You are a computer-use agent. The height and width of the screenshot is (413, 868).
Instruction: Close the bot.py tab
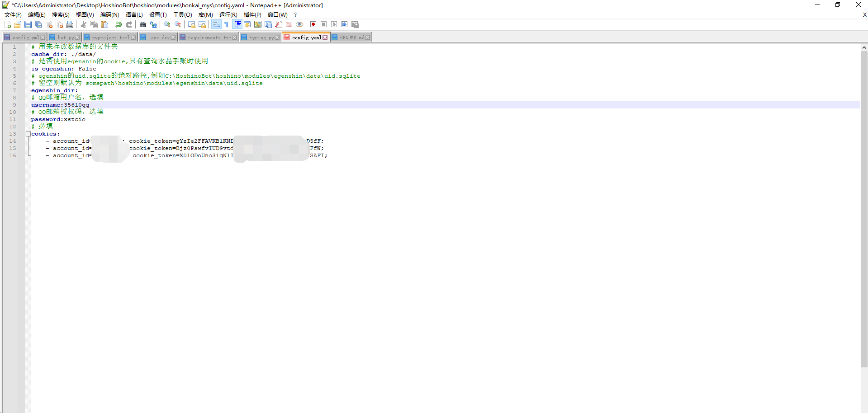(x=76, y=37)
